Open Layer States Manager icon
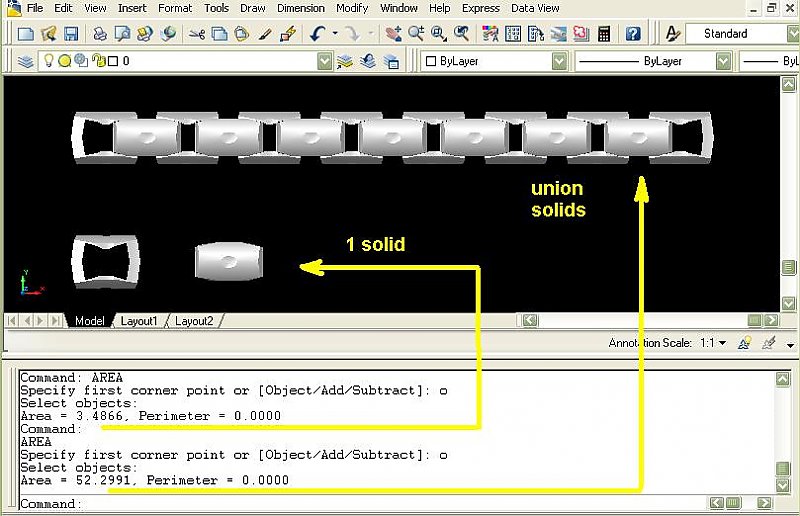Image resolution: width=800 pixels, height=516 pixels. click(391, 61)
